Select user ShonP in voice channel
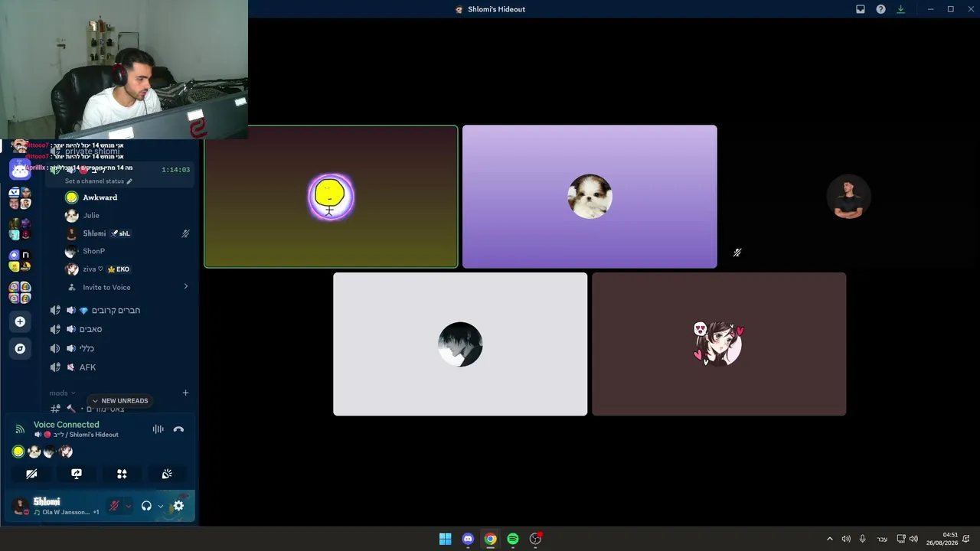 click(x=93, y=251)
